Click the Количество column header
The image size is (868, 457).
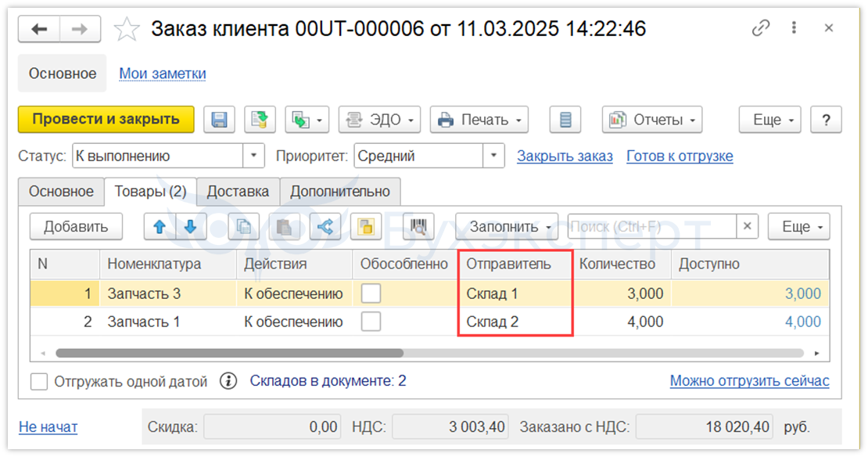(621, 264)
